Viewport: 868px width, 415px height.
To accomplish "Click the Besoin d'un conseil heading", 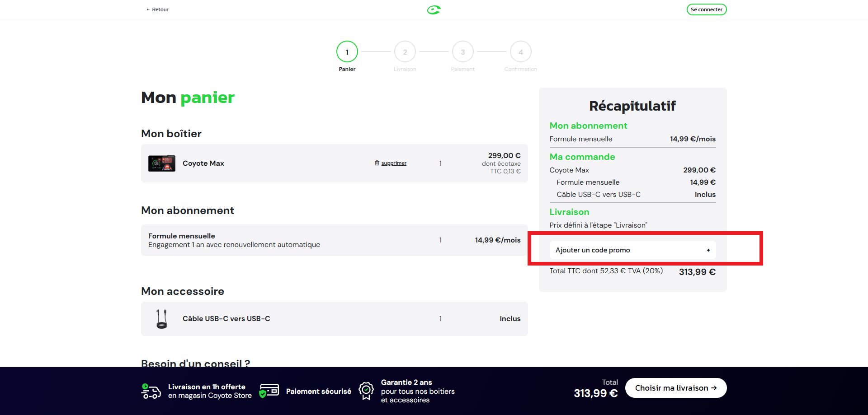I will (195, 363).
